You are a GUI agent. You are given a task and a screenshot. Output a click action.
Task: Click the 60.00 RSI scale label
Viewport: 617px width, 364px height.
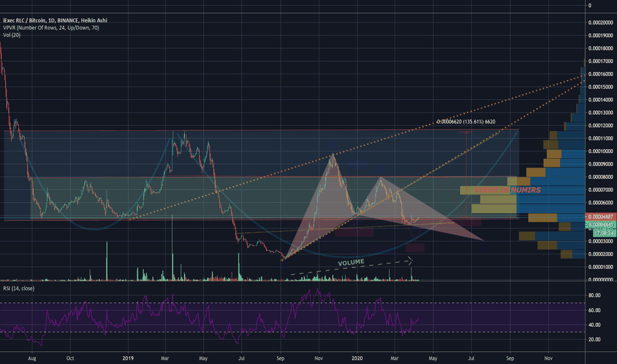tap(594, 310)
